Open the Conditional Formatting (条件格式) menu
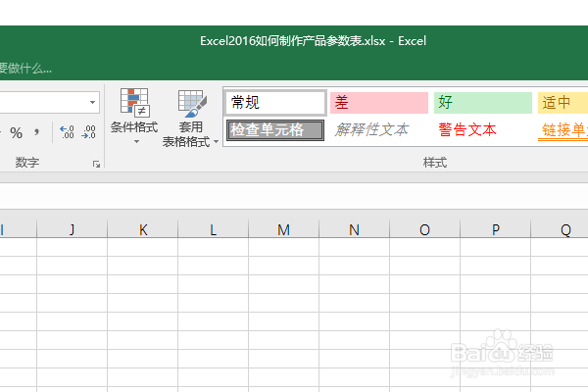Viewport: 588px width, 392px height. point(134,116)
